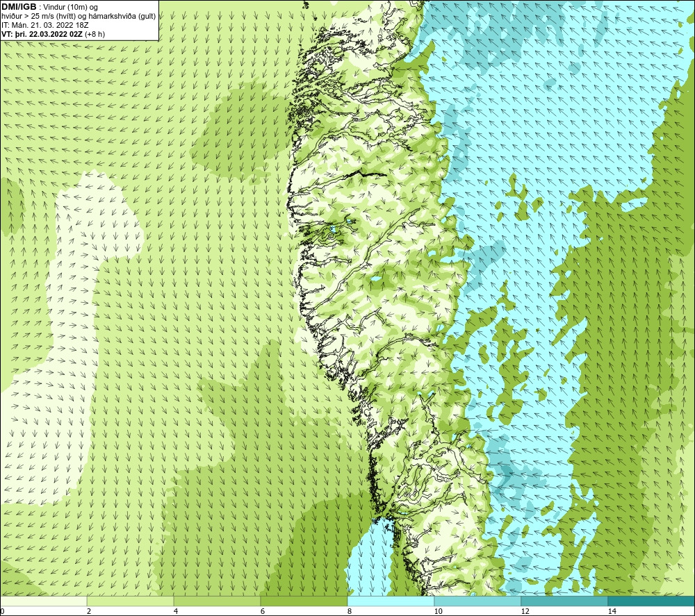Click the 'Vindur (10m) og' legend text
Screen dimensions: 695x616
click(70, 8)
